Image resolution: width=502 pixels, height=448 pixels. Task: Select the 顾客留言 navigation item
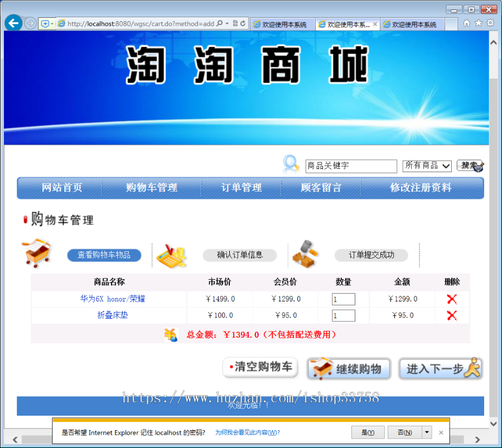tap(320, 188)
